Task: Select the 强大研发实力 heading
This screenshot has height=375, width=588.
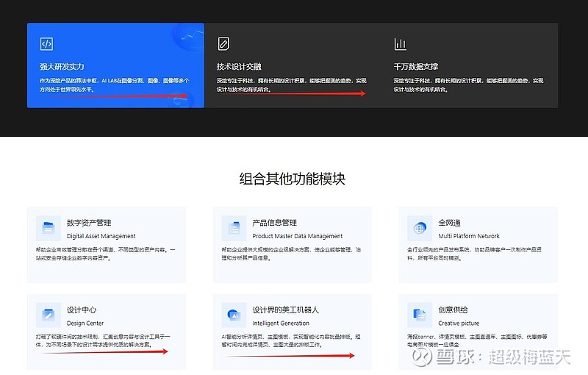Action: 62,67
